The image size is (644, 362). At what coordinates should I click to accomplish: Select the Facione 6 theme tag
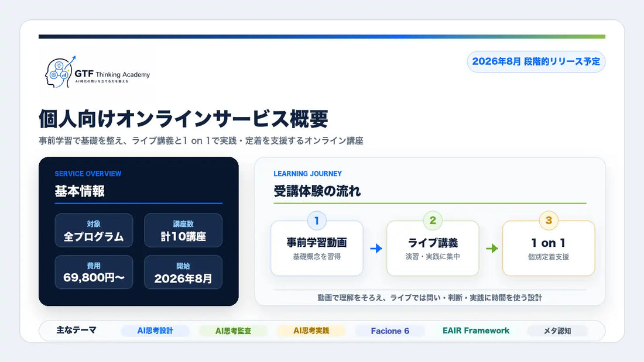(390, 331)
